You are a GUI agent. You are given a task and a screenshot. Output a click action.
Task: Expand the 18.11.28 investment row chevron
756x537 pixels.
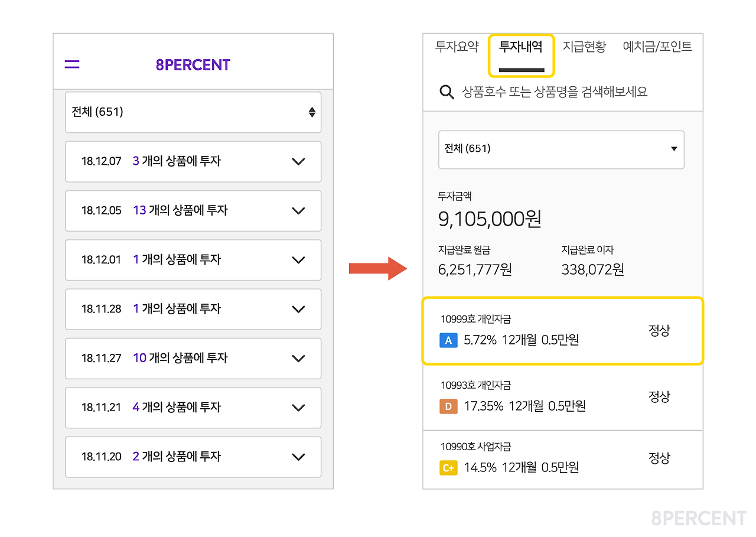298,309
